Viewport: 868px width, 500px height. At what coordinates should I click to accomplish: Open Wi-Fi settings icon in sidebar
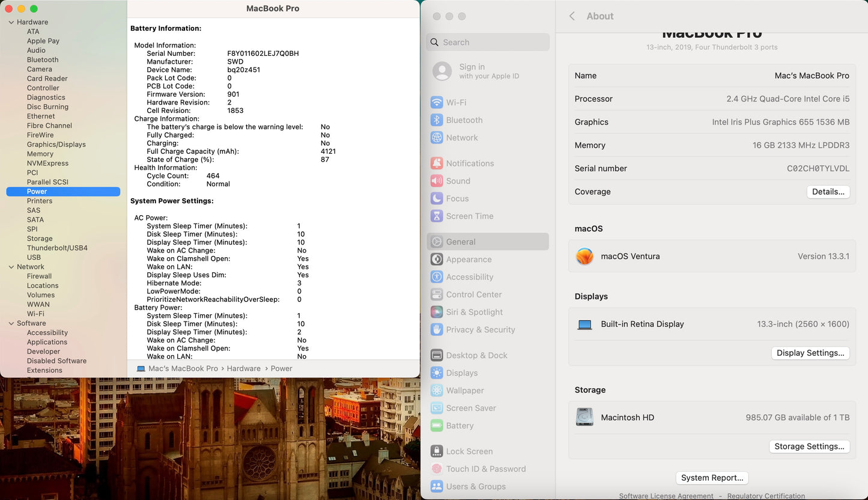point(437,103)
